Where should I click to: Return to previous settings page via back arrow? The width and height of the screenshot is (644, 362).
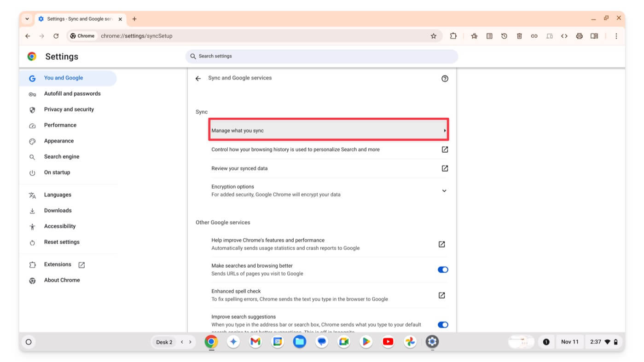[x=198, y=79]
